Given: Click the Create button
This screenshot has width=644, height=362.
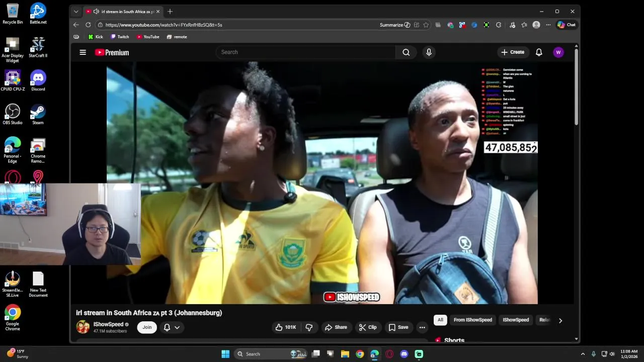Looking at the screenshot, I should (513, 52).
